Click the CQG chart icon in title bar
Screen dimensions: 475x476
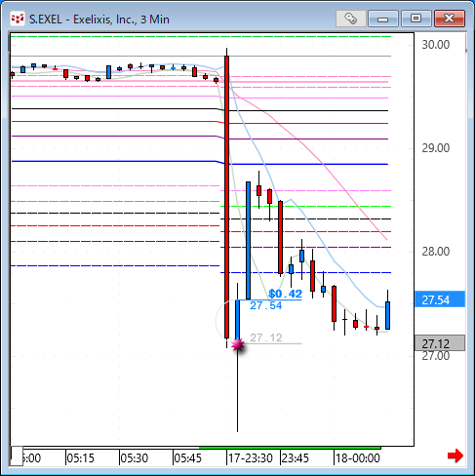pos(18,19)
